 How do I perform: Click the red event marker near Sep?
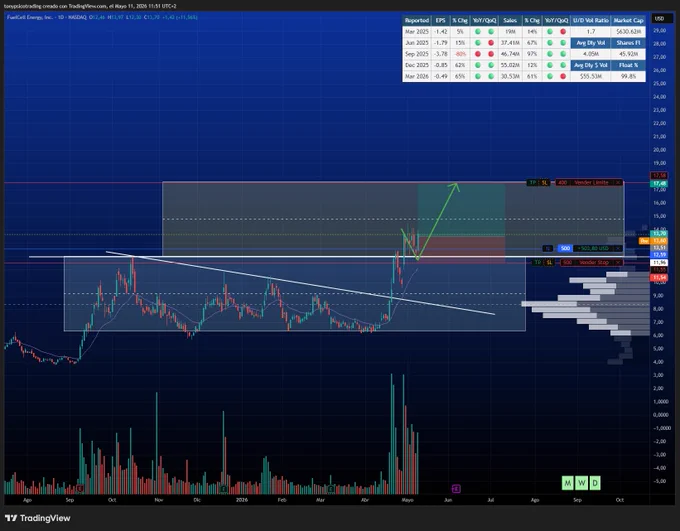click(80, 489)
